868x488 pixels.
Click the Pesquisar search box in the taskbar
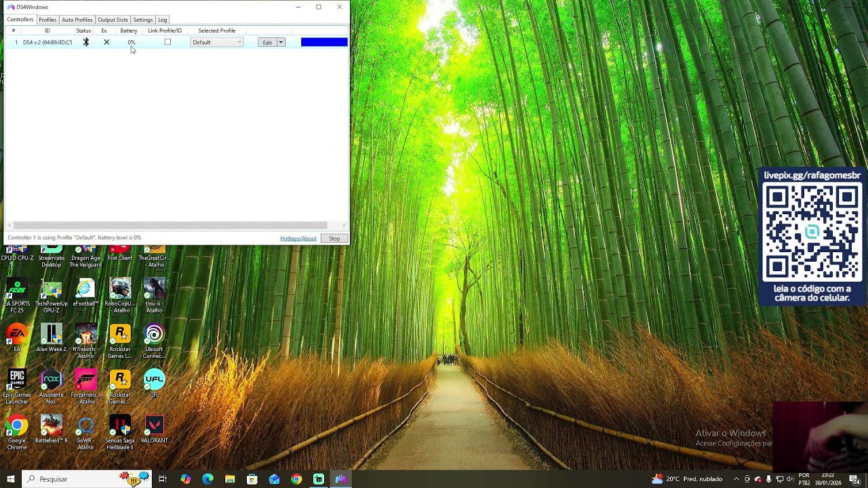(x=87, y=479)
